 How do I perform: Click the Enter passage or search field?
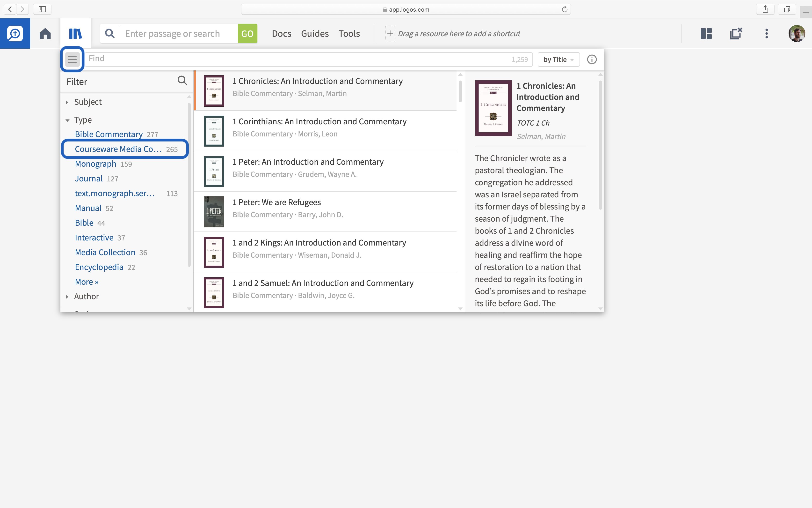pyautogui.click(x=179, y=34)
